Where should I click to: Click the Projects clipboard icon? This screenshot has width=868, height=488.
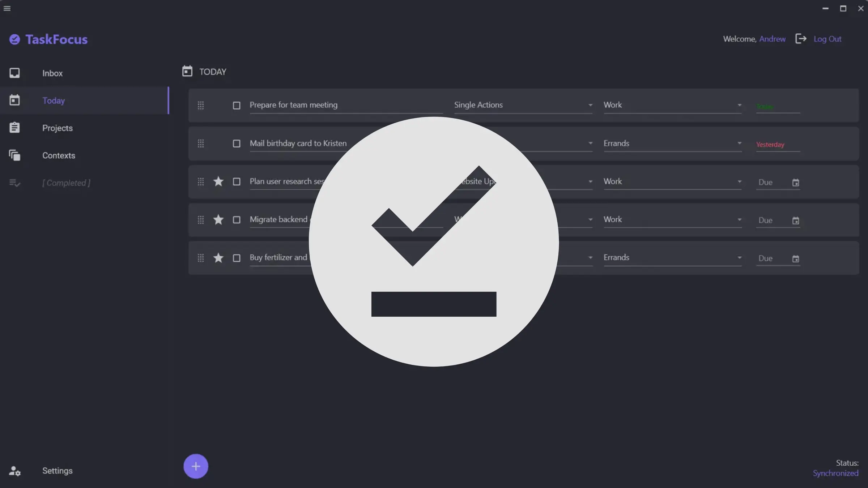14,127
